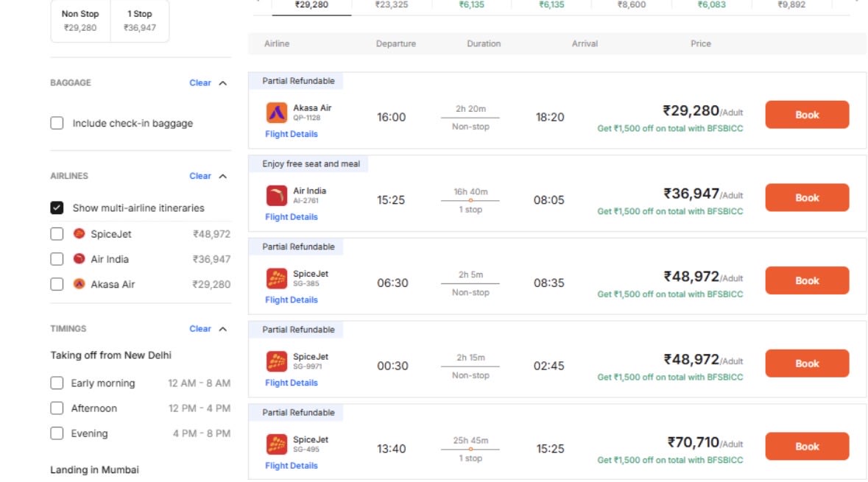
Task: Click the Departure column header
Action: [396, 43]
